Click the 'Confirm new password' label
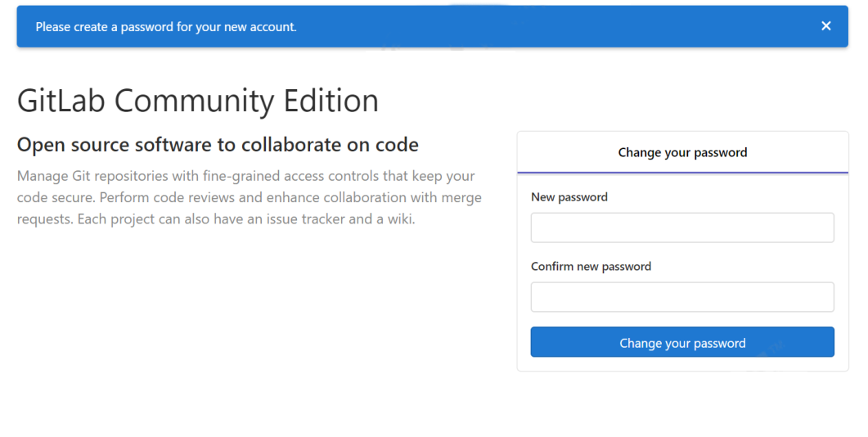Viewport: 868px width, 437px height. coord(591,267)
